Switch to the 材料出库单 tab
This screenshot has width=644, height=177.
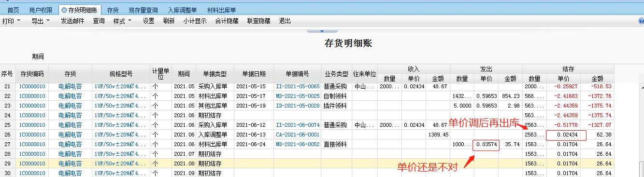click(221, 10)
